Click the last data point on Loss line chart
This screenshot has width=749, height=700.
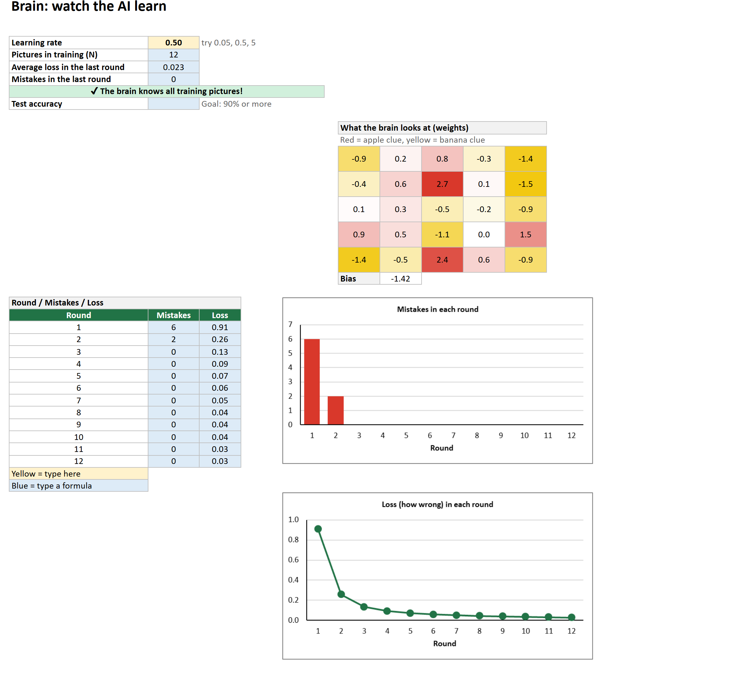tap(572, 617)
